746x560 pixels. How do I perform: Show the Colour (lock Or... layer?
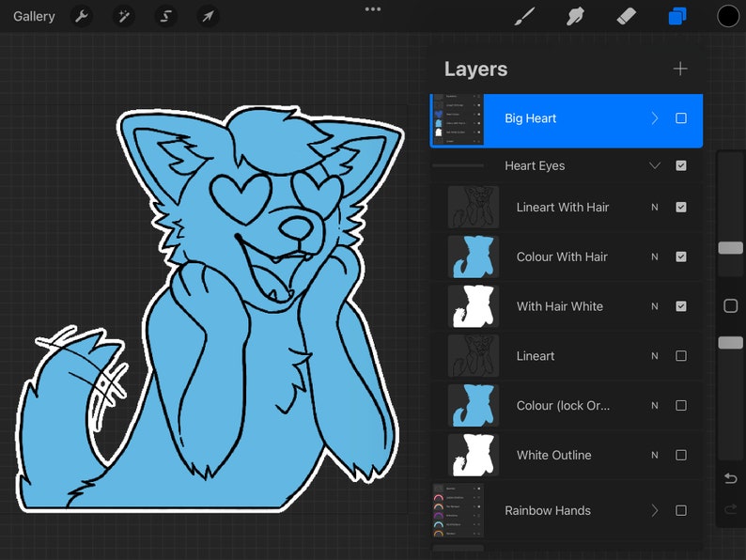(x=681, y=405)
